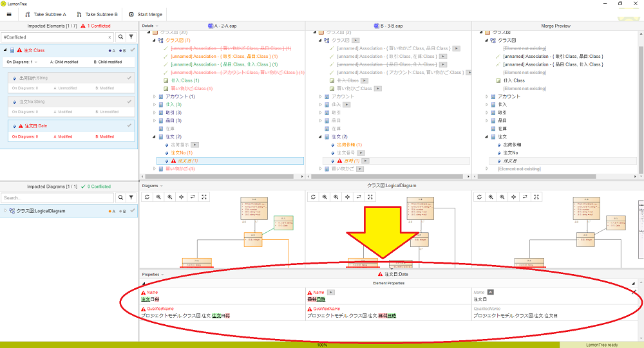Toggle resolved checkmark for 注文No:String
Viewport: 644px width, 348px height.
pos(129,102)
